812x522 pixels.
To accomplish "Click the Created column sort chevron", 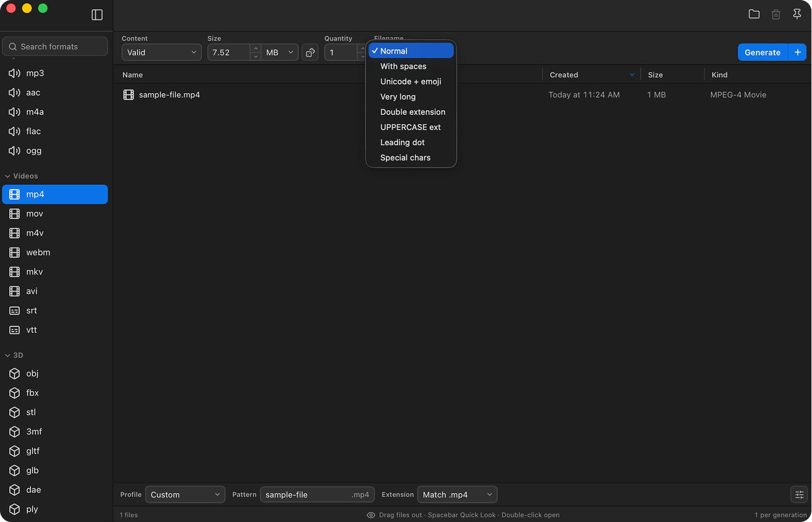I will click(x=632, y=75).
